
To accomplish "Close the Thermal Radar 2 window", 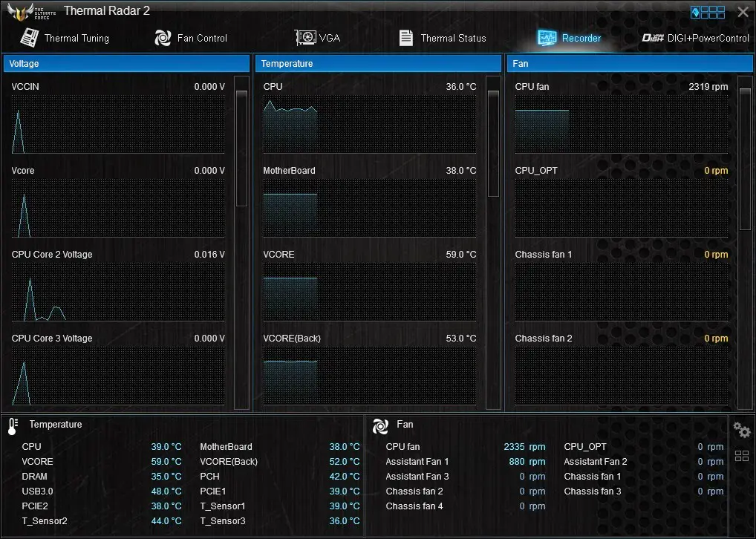I will click(743, 12).
